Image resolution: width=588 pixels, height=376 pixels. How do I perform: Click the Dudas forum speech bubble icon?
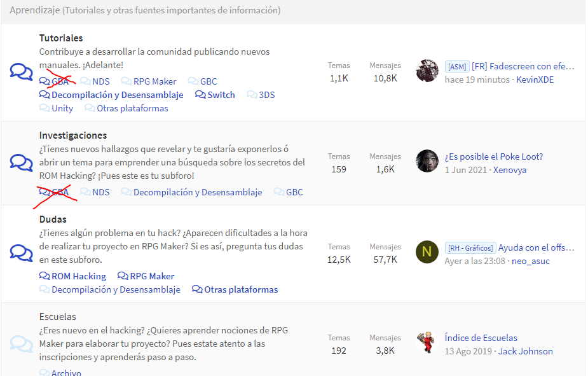click(x=21, y=253)
